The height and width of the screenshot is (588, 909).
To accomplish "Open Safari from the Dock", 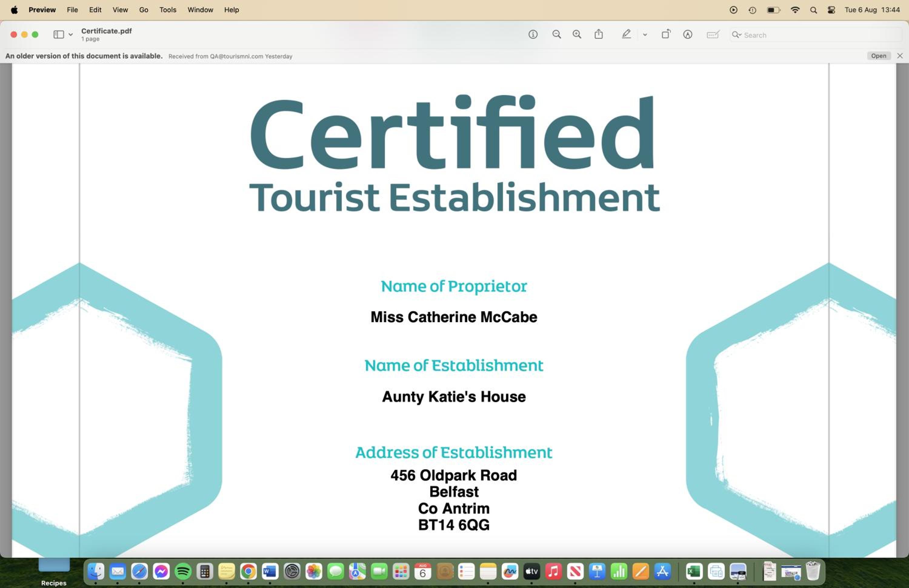I will 139,571.
